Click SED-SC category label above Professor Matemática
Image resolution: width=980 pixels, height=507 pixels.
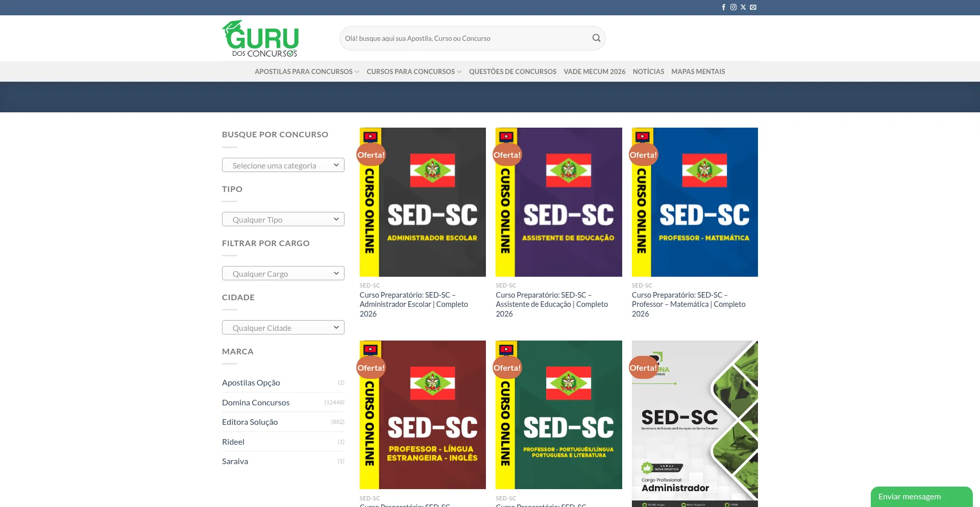pyautogui.click(x=642, y=285)
